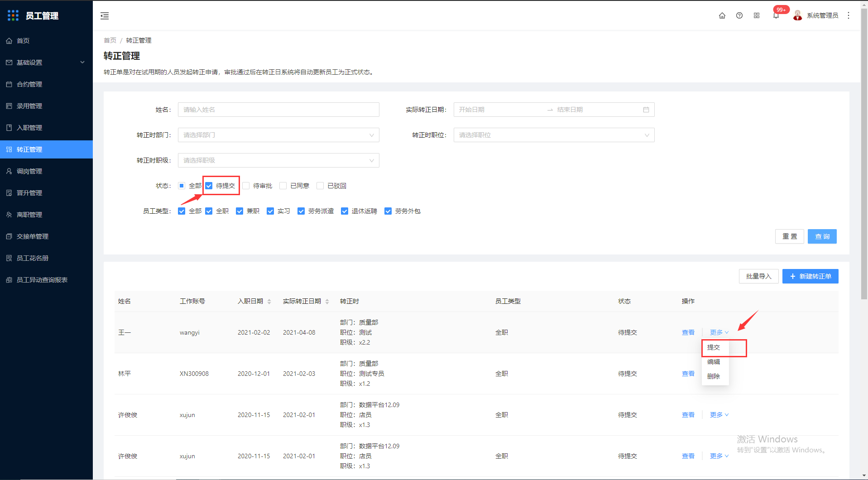Check the 已驳回 status checkbox
This screenshot has height=480, width=868.
click(320, 186)
